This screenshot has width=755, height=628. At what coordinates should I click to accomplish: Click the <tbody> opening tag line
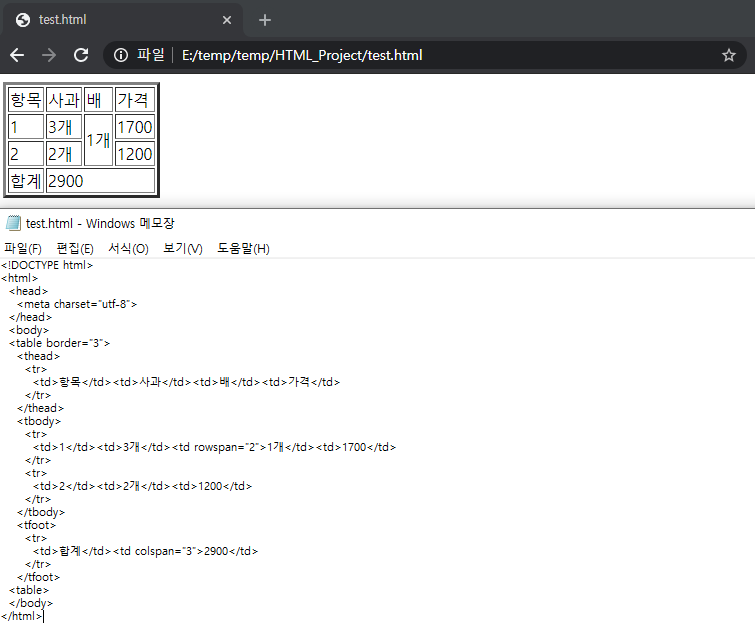(x=39, y=421)
